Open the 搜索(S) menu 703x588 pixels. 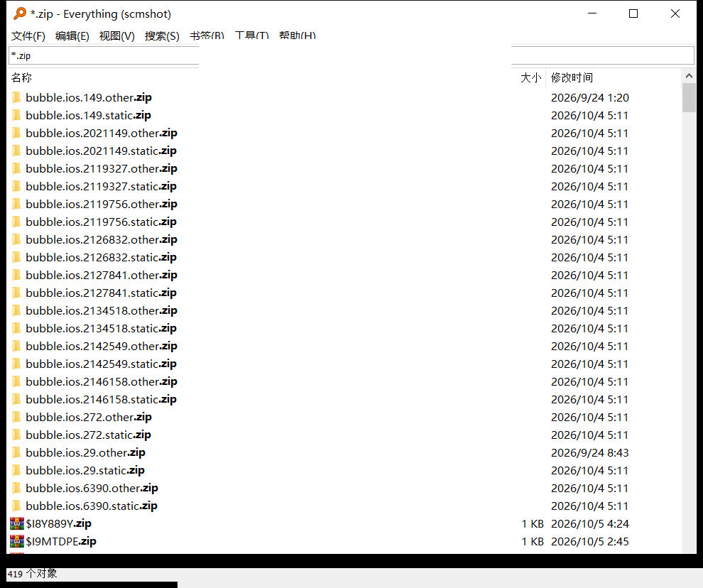[162, 36]
